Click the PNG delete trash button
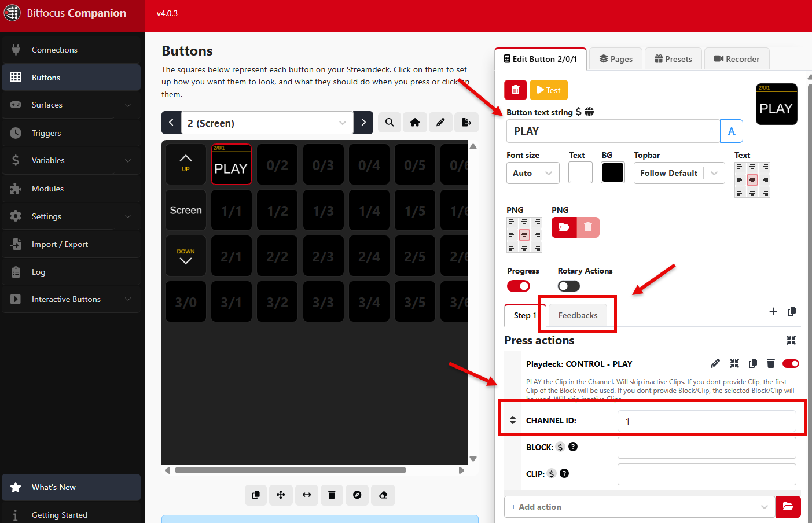 [588, 227]
